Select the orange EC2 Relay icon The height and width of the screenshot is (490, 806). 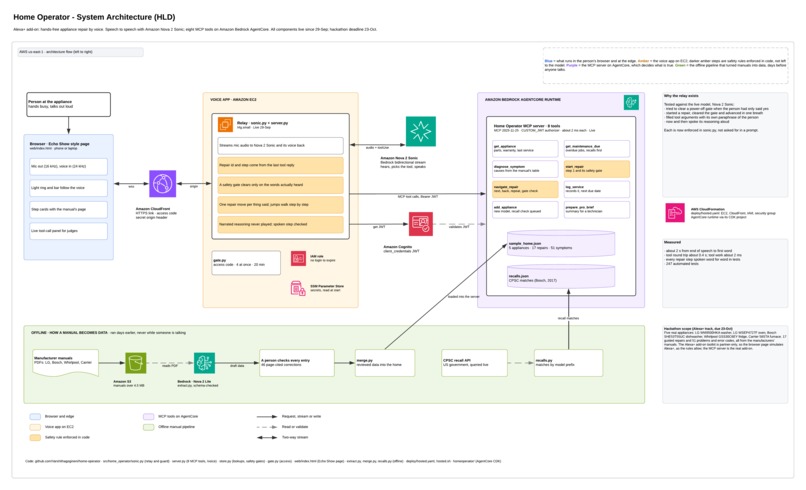coord(225,124)
